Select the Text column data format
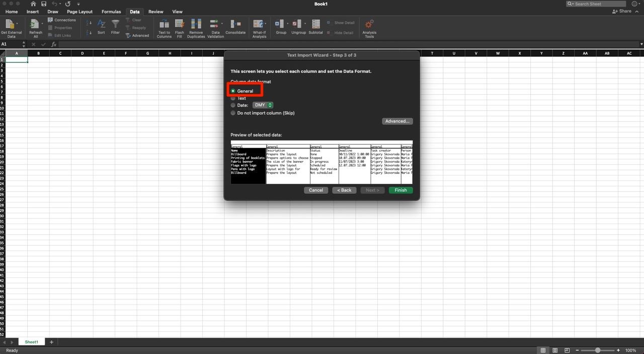The image size is (644, 354). coord(233,99)
